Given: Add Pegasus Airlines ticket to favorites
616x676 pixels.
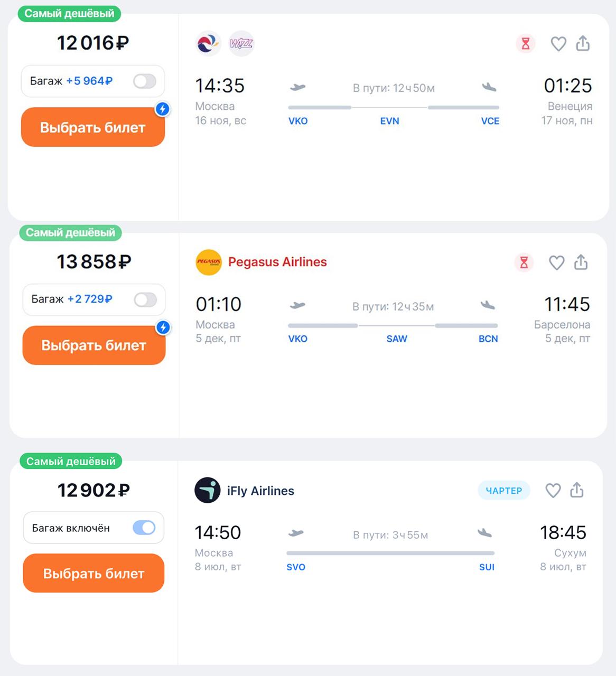Looking at the screenshot, I should pyautogui.click(x=556, y=262).
